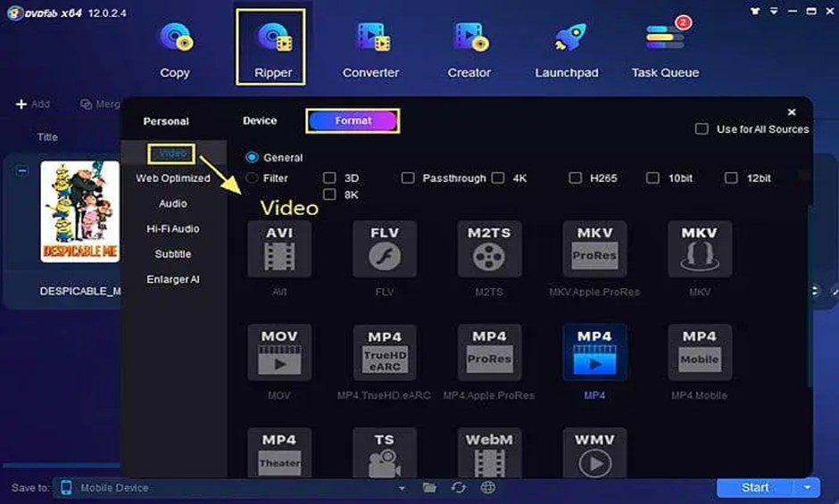Choose the plain MKV format icon
839x504 pixels.
coord(700,249)
